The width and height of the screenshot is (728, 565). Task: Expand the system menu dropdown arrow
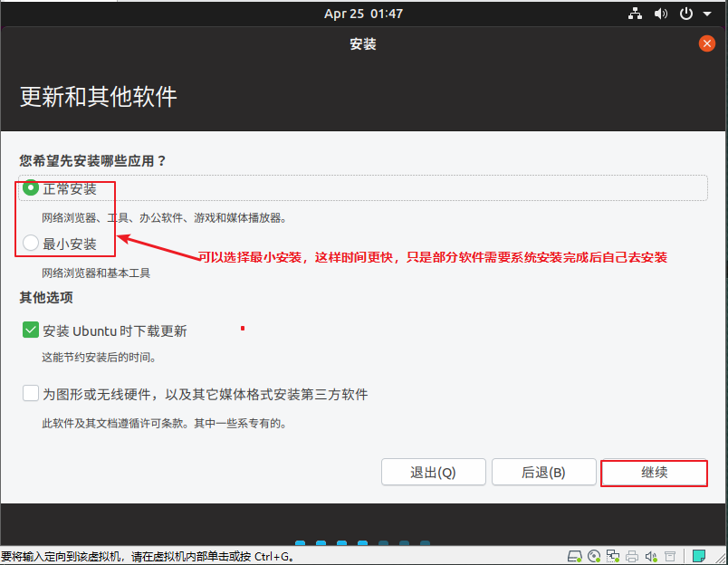coord(706,14)
